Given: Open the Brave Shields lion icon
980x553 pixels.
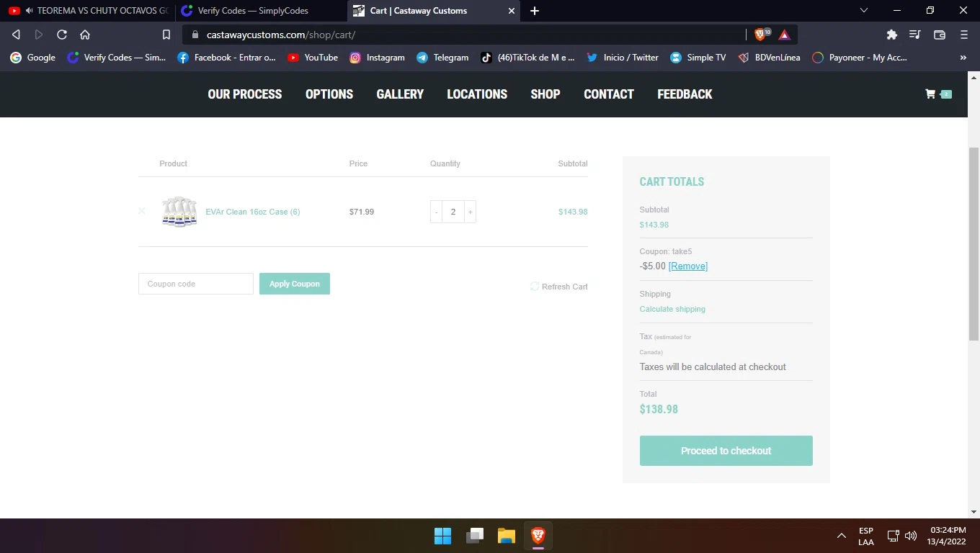Looking at the screenshot, I should coord(762,35).
